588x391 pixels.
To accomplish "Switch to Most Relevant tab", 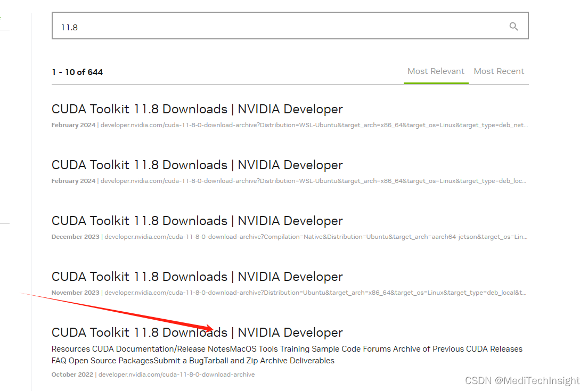I will tap(436, 71).
